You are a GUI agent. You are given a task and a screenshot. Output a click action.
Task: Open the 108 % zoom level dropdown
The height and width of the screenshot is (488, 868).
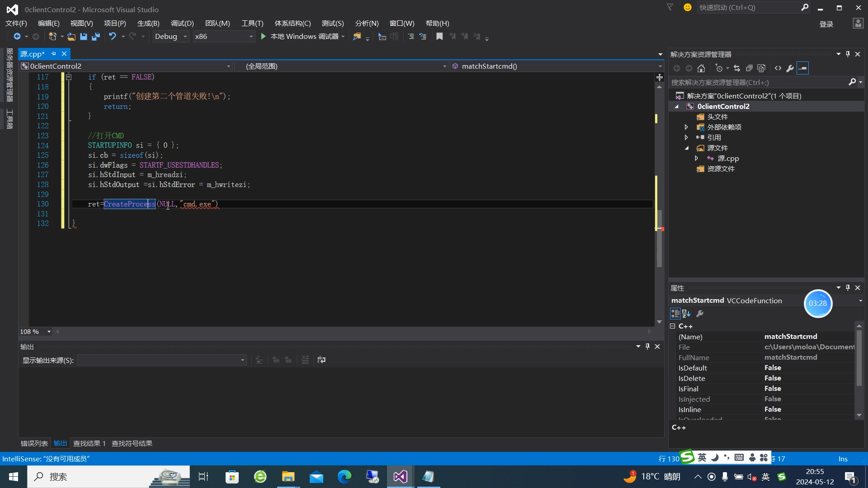(35, 332)
